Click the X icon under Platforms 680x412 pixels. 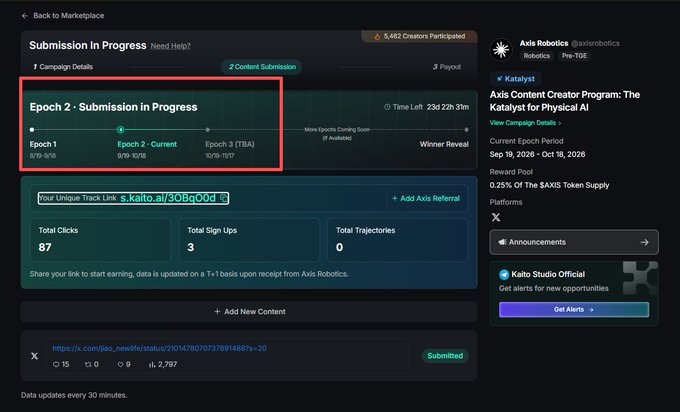pos(496,217)
